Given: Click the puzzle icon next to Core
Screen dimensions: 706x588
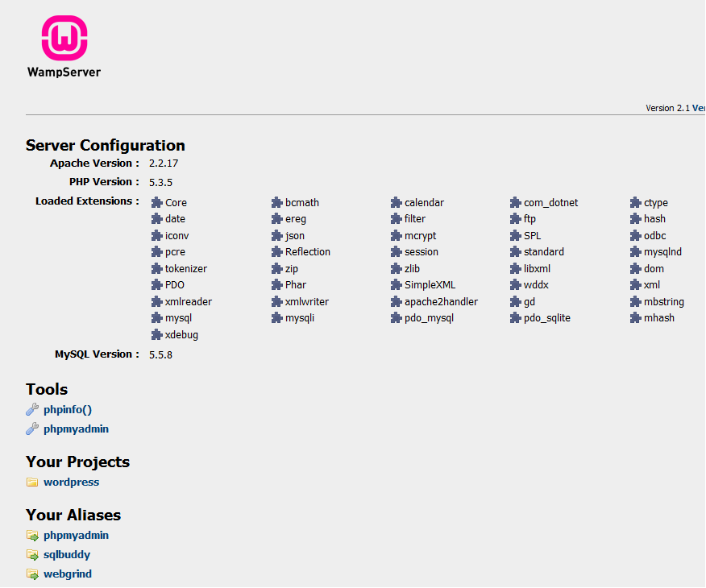Looking at the screenshot, I should (156, 203).
